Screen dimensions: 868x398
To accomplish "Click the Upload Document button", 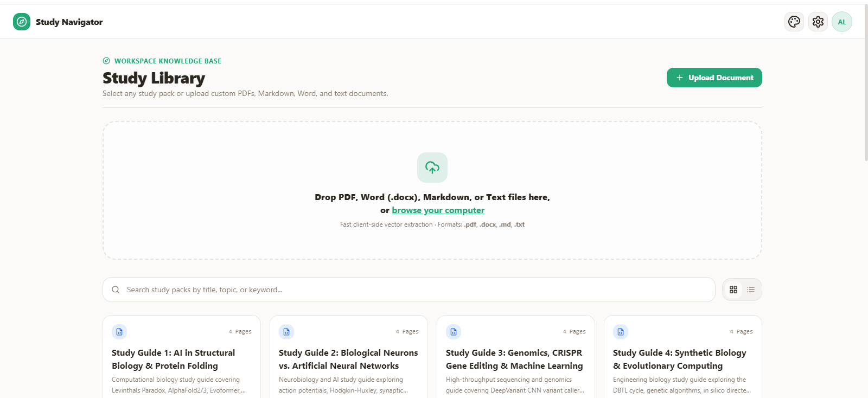I will [x=714, y=78].
